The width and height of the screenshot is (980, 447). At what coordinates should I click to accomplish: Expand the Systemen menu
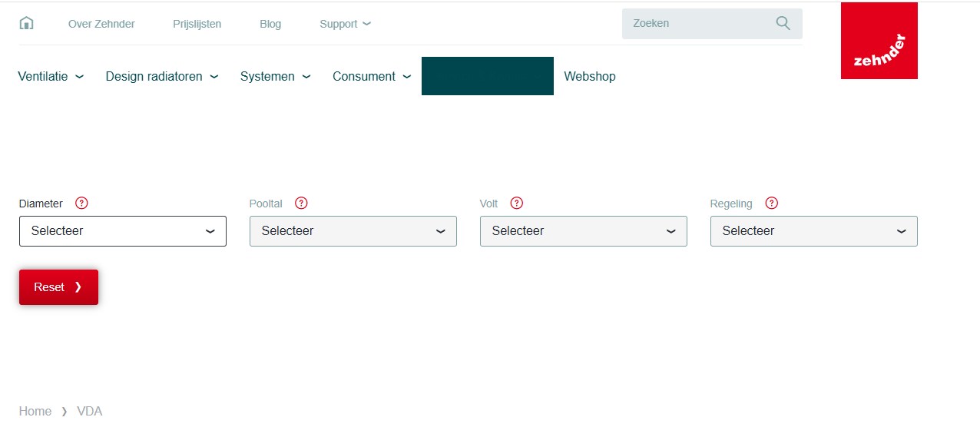[275, 77]
